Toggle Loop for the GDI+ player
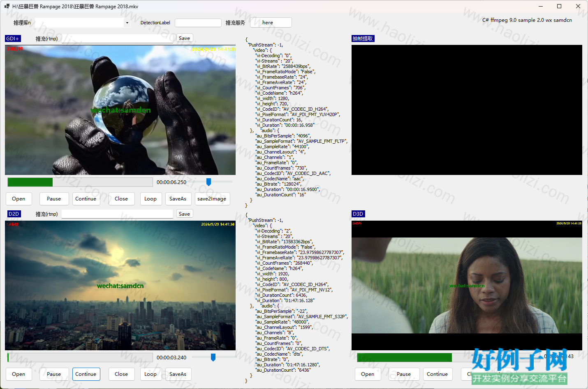This screenshot has width=588, height=389. (x=150, y=199)
